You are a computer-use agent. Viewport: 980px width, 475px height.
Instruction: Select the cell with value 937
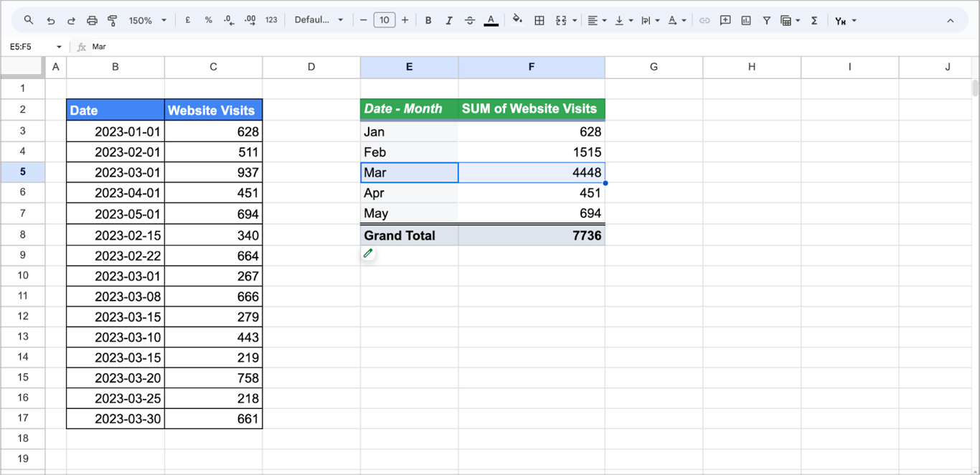[x=213, y=172]
